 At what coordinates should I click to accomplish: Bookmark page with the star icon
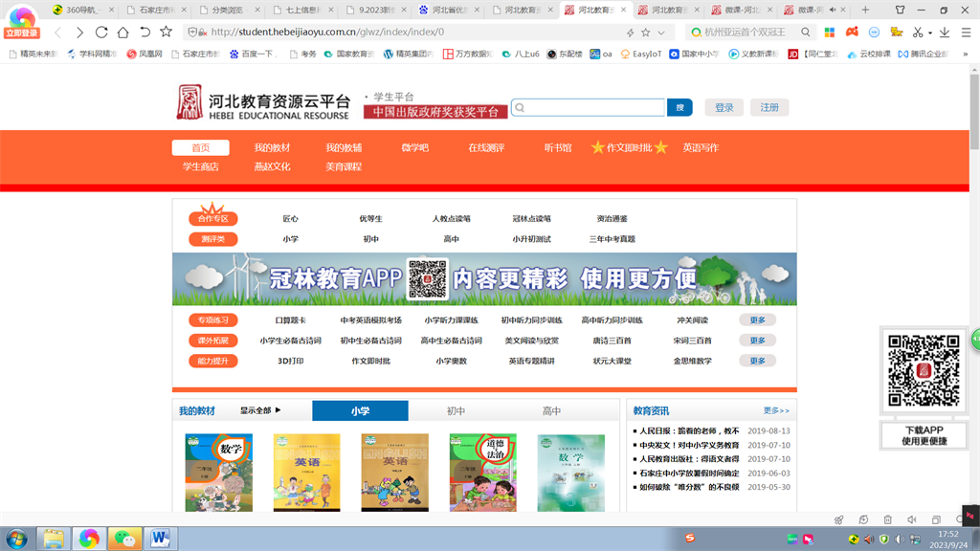point(166,32)
